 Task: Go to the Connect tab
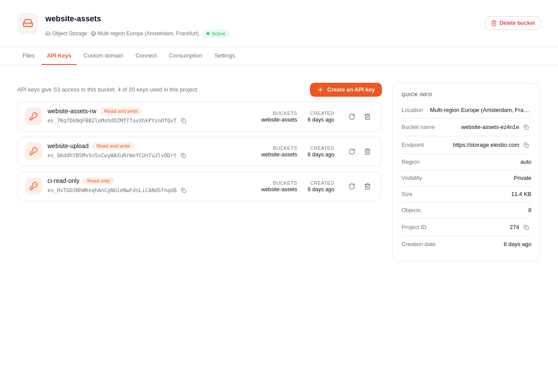[146, 56]
